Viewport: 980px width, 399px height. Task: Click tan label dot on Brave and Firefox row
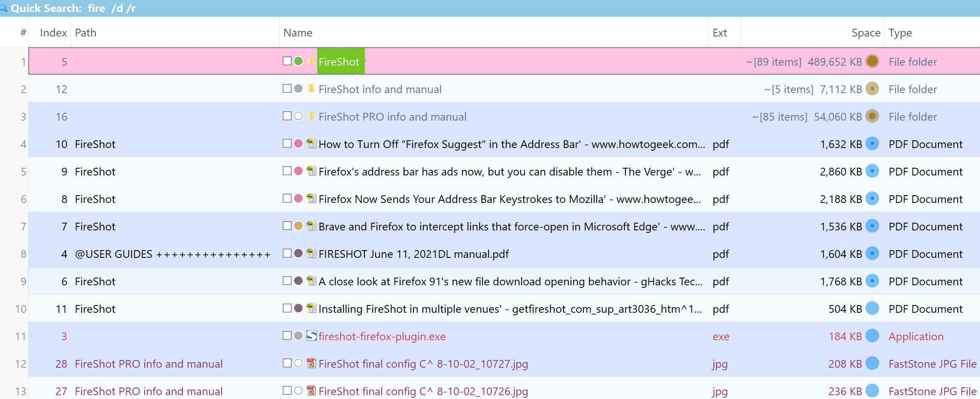tap(298, 226)
